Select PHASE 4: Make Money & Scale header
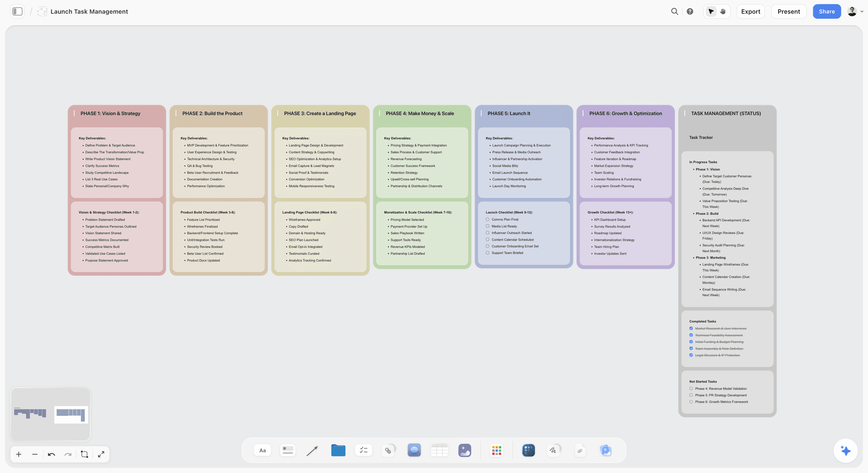Image resolution: width=868 pixels, height=473 pixels. tap(420, 114)
